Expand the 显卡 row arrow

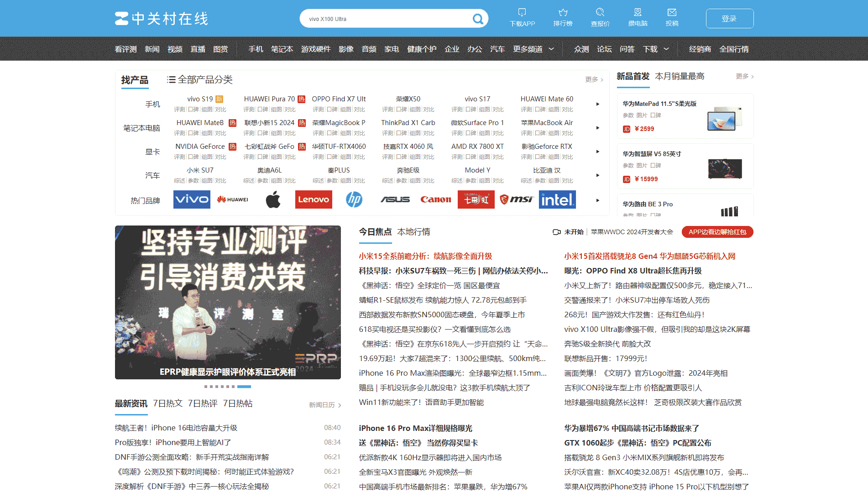(x=598, y=152)
